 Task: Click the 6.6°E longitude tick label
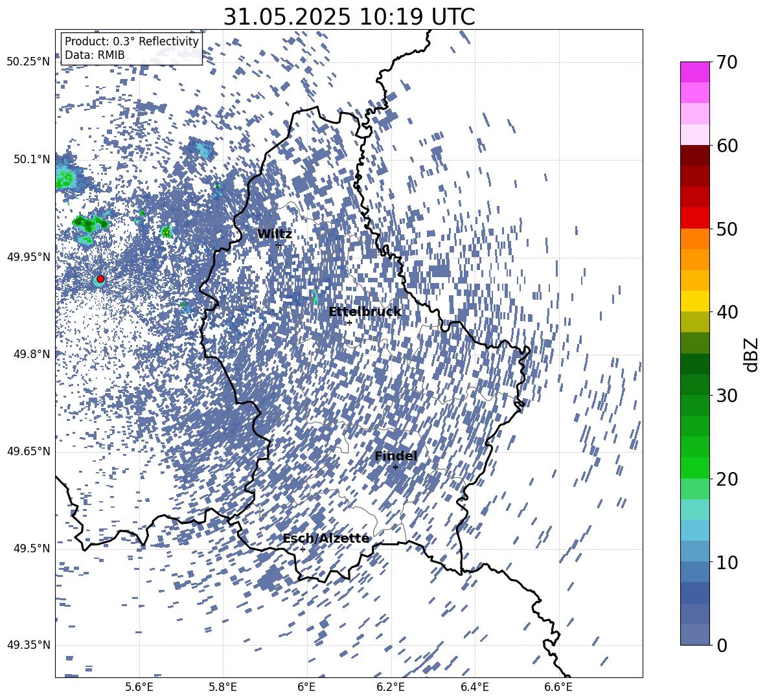(558, 687)
